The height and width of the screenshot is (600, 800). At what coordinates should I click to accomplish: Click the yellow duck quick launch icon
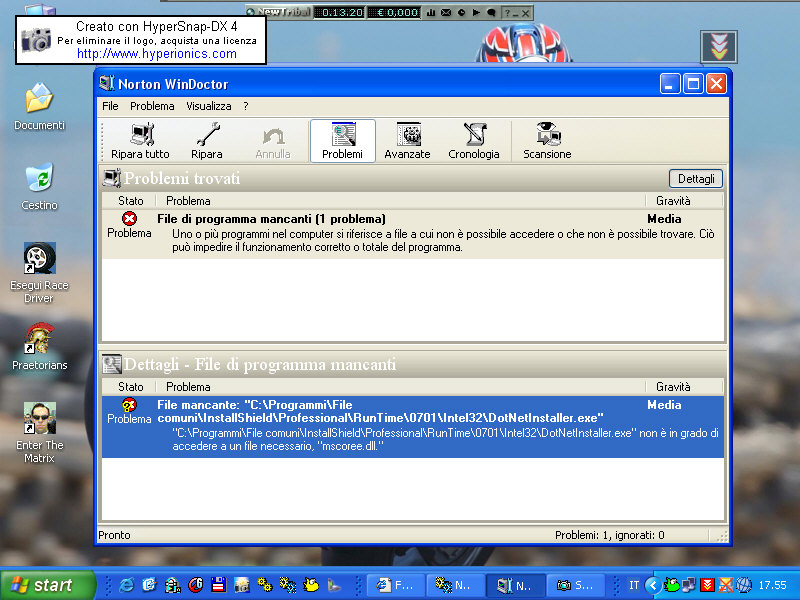pos(310,585)
